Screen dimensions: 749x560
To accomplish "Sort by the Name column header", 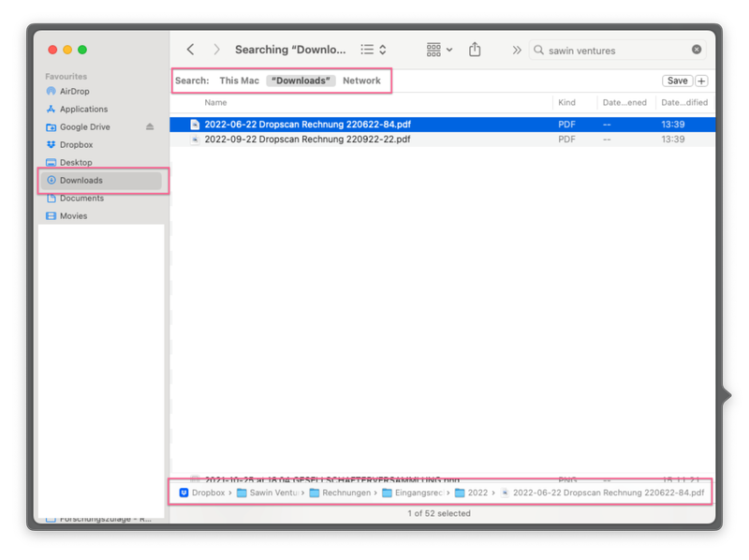I will point(216,103).
